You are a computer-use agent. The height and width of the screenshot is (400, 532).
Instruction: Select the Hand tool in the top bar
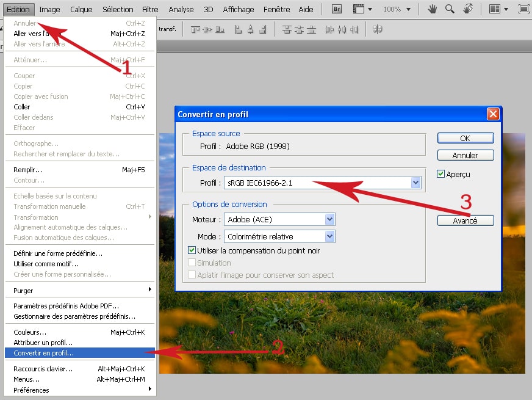tap(433, 9)
